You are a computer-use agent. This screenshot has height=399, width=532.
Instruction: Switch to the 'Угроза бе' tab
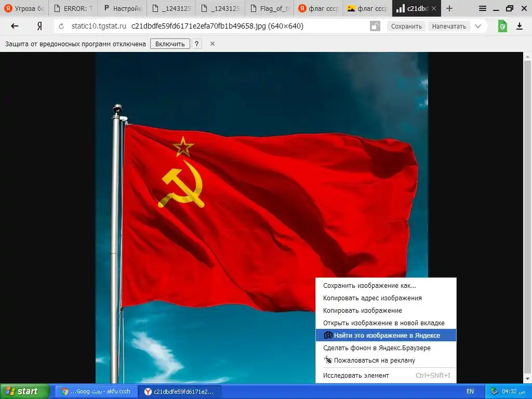click(24, 8)
